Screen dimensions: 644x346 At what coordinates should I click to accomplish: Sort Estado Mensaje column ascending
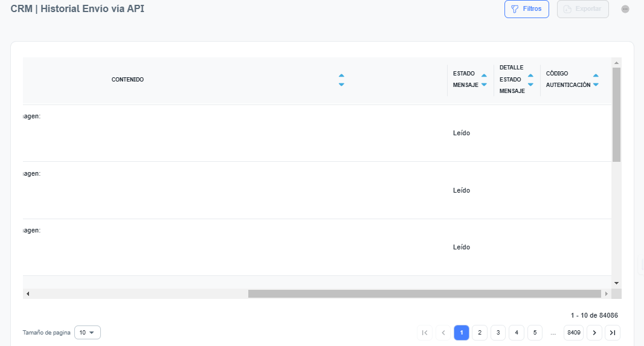484,75
